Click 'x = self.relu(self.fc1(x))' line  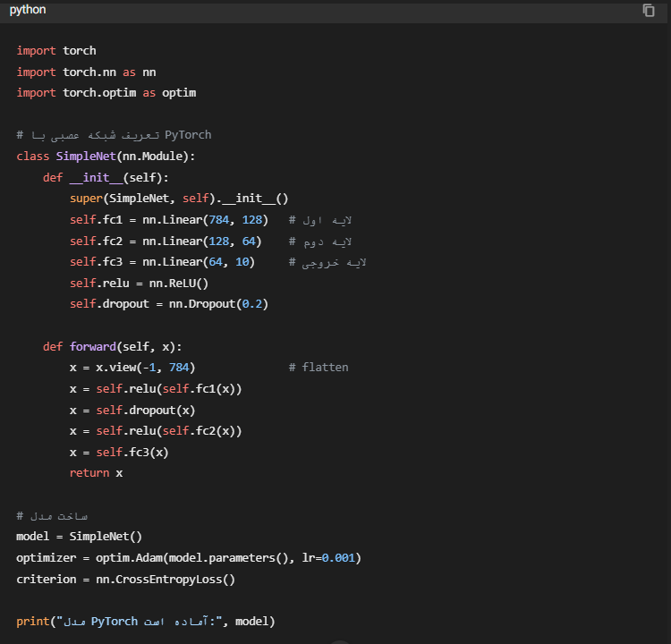pyautogui.click(x=156, y=389)
